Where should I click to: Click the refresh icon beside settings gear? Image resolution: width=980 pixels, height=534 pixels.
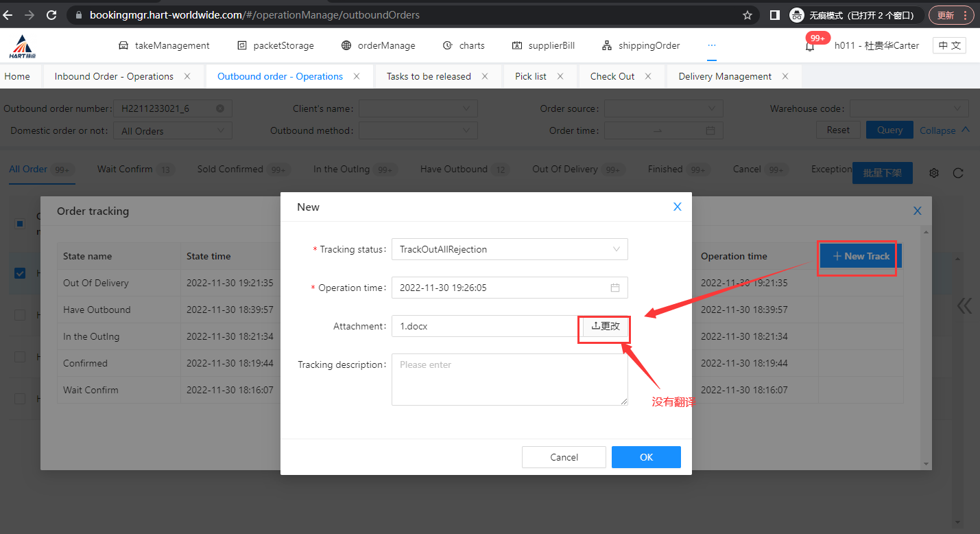pyautogui.click(x=958, y=174)
